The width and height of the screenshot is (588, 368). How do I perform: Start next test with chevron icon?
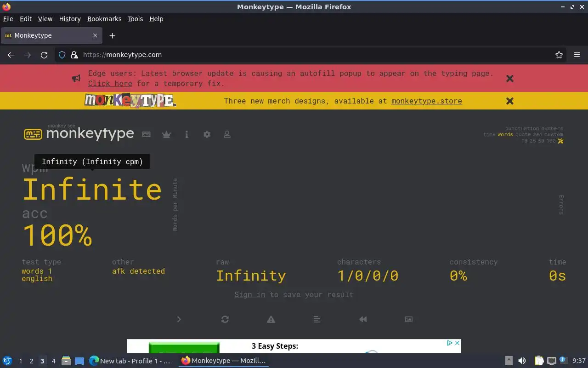coord(179,319)
